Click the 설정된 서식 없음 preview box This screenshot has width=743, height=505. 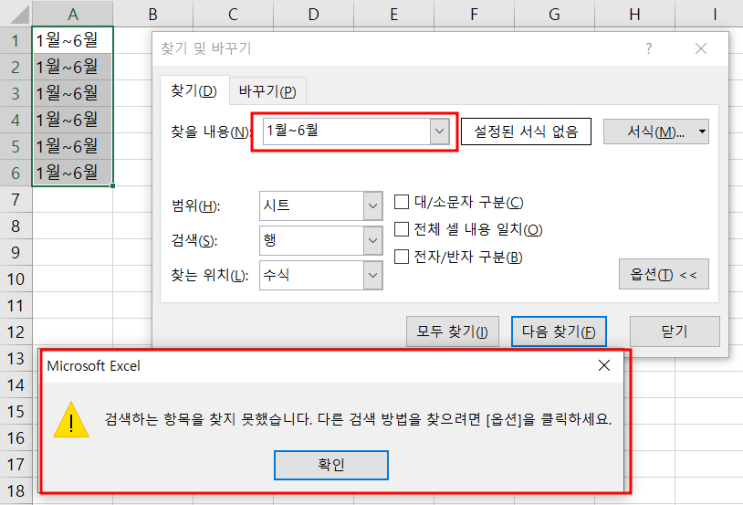526,131
